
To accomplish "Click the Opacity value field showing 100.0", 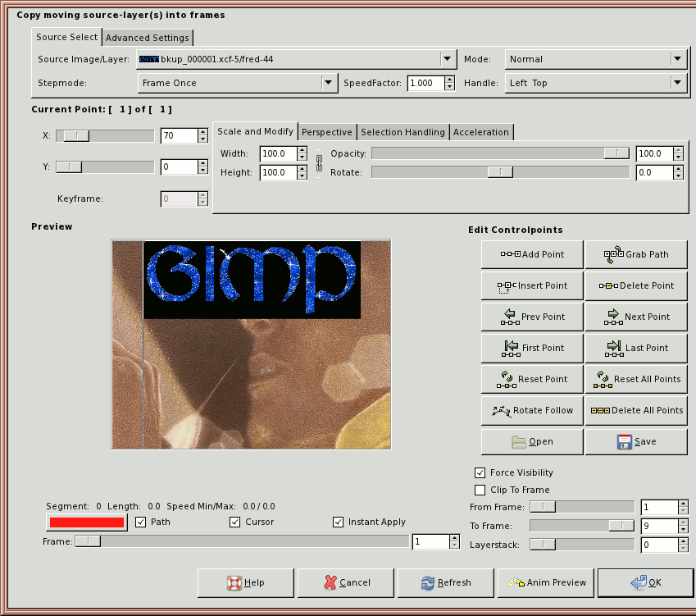I will (x=654, y=153).
